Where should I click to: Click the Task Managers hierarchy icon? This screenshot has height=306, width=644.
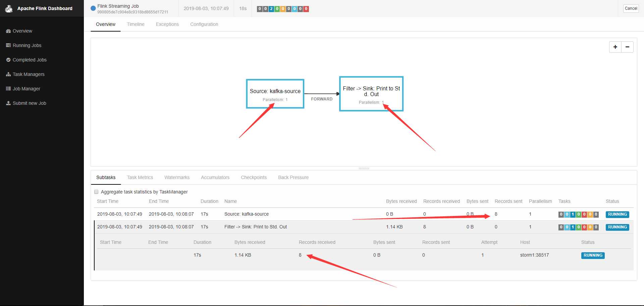(8, 74)
